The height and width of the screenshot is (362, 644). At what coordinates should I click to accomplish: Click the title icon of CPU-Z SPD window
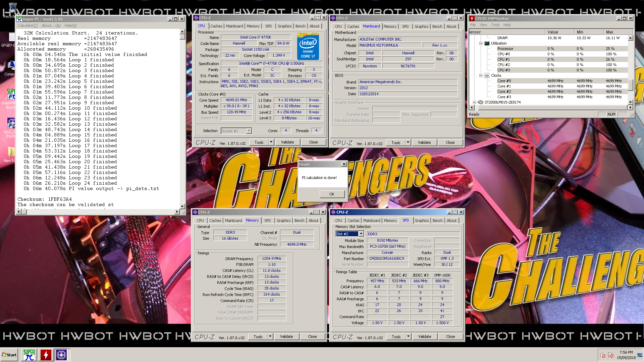(333, 212)
